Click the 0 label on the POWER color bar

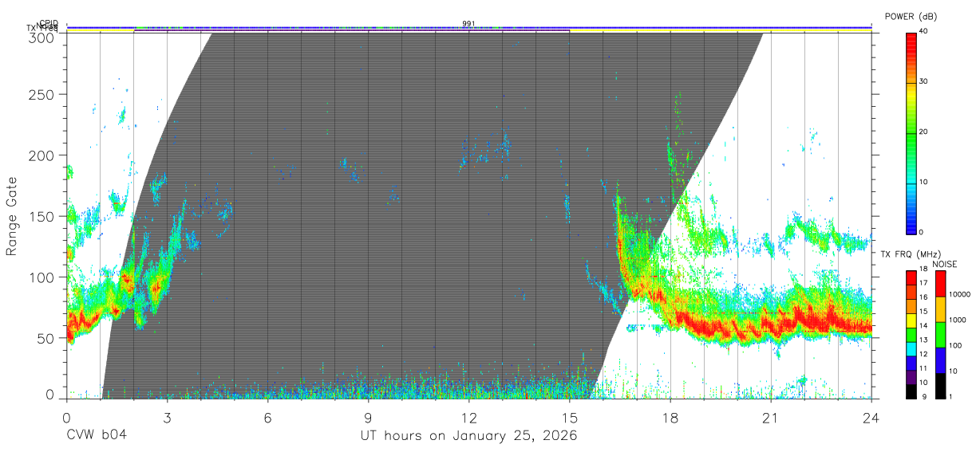(x=922, y=232)
